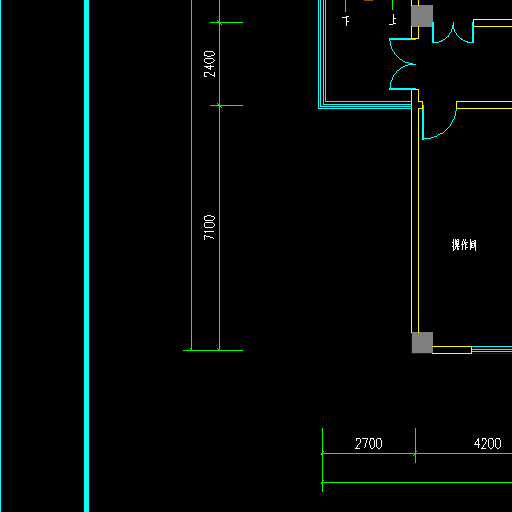
Task: Click the 上 stair direction label
Action: (x=393, y=20)
